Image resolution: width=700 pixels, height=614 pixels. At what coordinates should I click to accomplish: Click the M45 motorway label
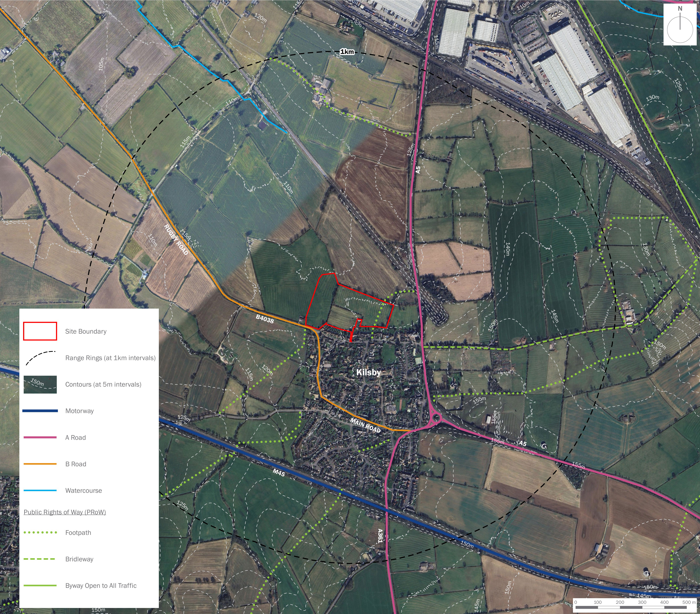[x=279, y=472]
